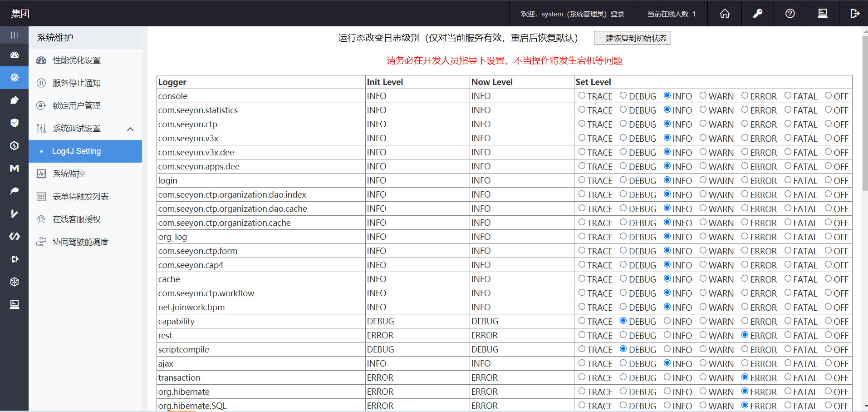Click the key icon in header
Image resolution: width=868 pixels, height=412 pixels.
(x=757, y=14)
